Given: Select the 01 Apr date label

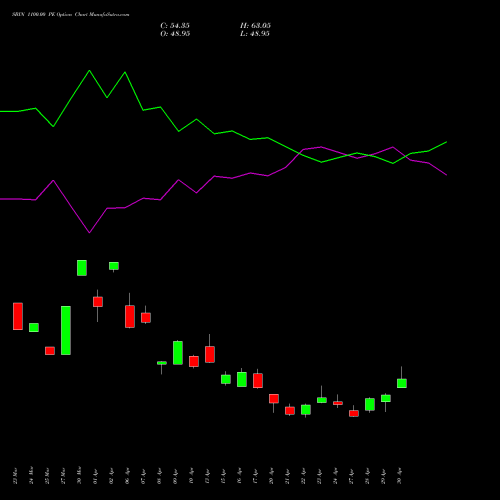Looking at the screenshot, I should coord(95,476).
